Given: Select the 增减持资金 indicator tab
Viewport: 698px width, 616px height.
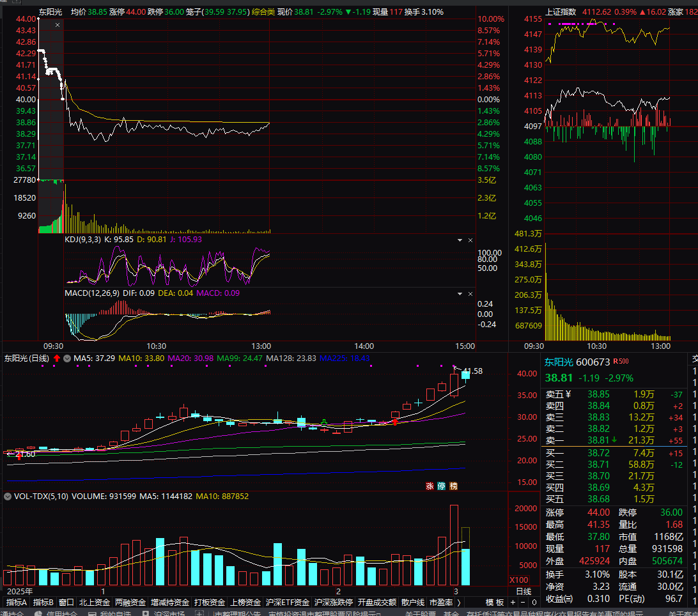Looking at the screenshot, I should [169, 602].
